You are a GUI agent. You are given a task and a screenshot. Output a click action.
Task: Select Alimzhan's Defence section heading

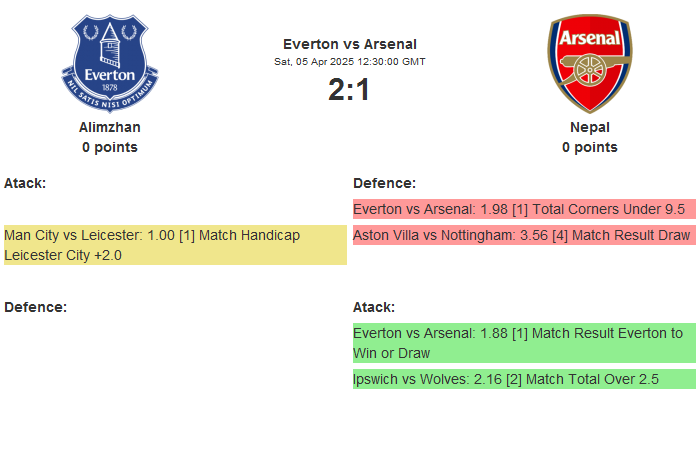35,307
